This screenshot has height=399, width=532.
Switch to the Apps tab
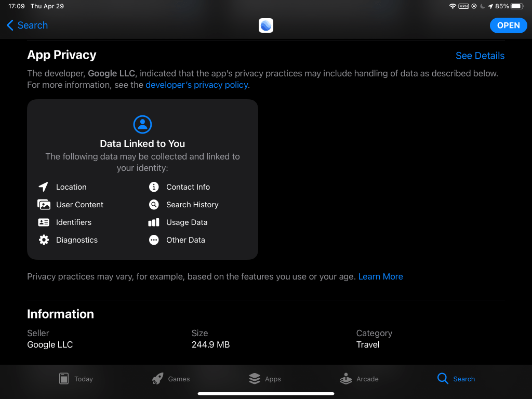click(x=265, y=379)
